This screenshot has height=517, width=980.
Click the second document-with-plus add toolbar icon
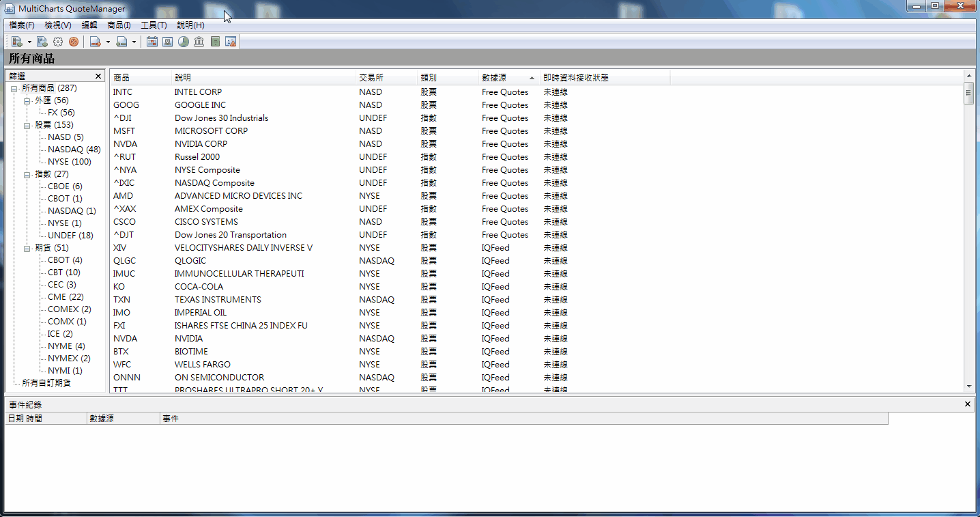coord(42,42)
